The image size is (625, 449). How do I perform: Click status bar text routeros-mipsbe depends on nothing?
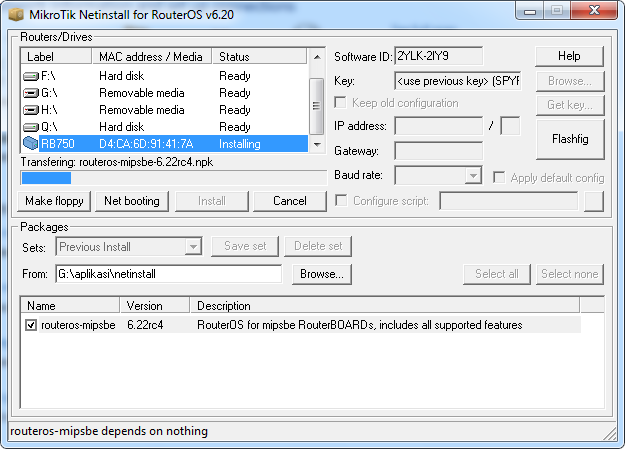[x=109, y=431]
